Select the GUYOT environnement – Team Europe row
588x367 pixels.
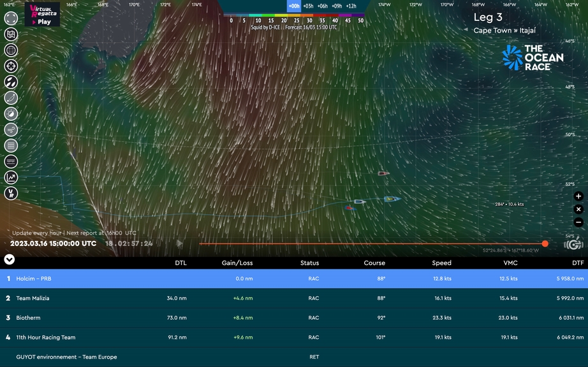tap(294, 357)
